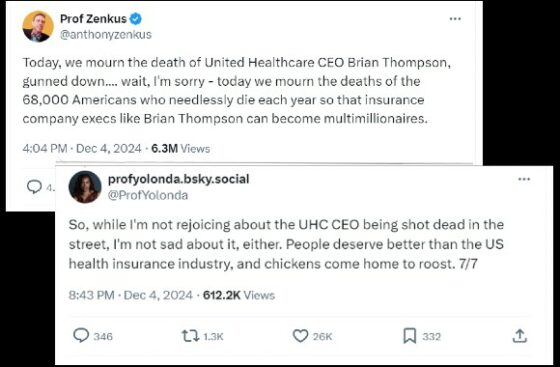Open Prof Zenkus profile picture
The width and height of the screenshot is (560, 367).
[38, 26]
